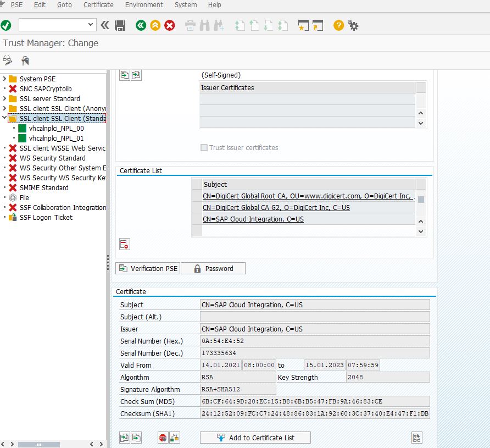Open the Edit menu

40,5
